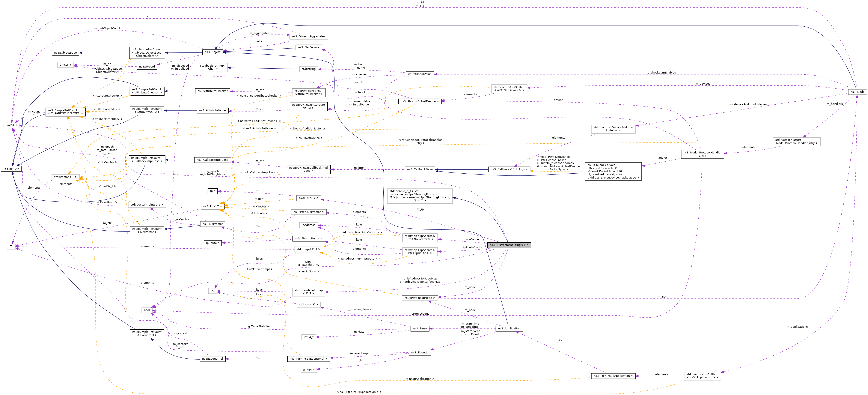Click the ns3::NixVector node

pos(213,224)
